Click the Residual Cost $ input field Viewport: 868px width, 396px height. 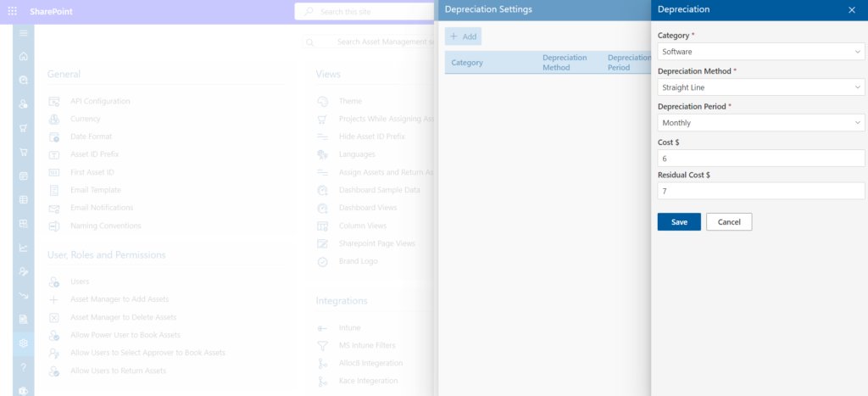point(760,192)
